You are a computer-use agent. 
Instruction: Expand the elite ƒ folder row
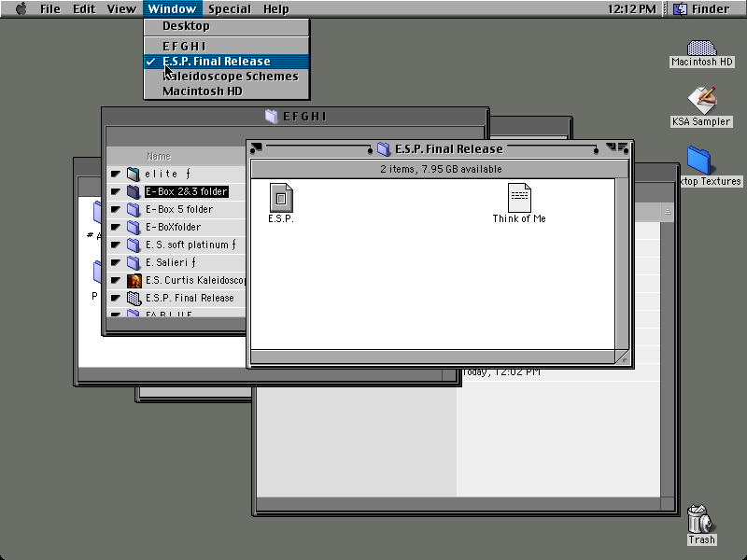[115, 175]
